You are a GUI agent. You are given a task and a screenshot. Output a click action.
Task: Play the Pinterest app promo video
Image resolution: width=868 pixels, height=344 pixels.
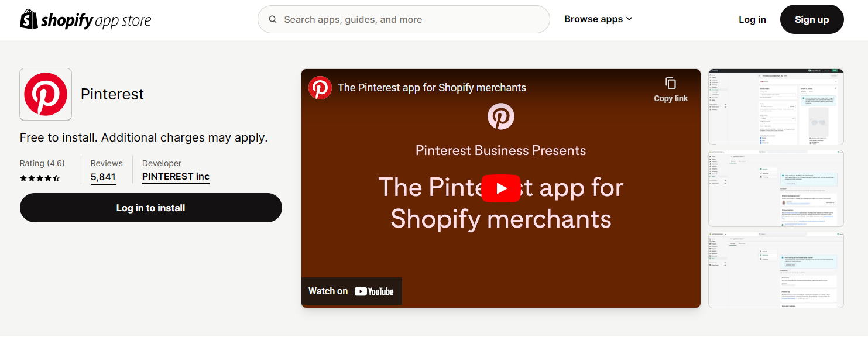[x=500, y=188]
